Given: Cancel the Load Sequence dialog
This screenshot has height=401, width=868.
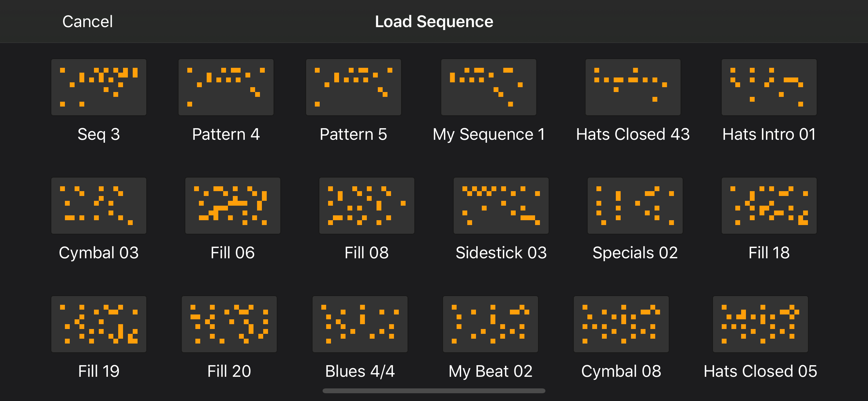Looking at the screenshot, I should pos(87,22).
